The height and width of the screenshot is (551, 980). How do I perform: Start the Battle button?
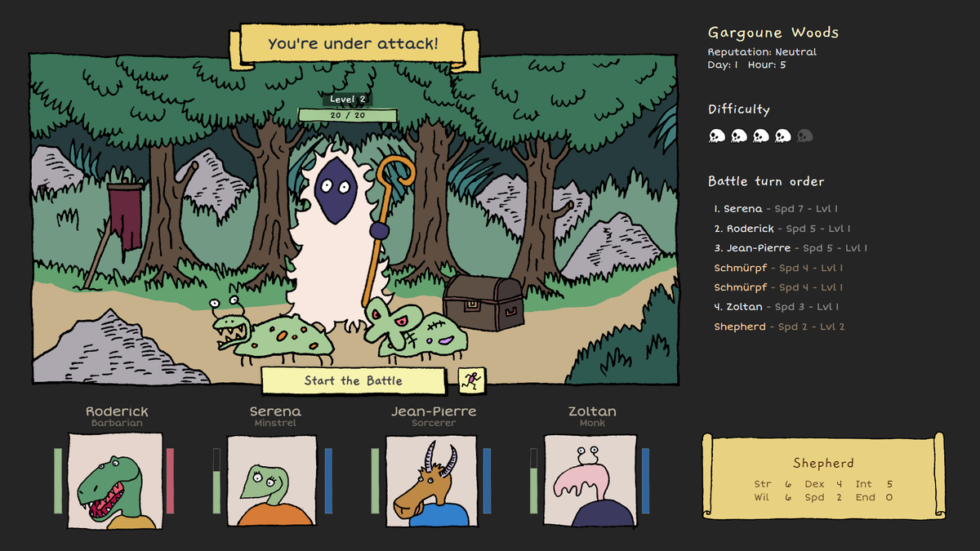tap(354, 380)
